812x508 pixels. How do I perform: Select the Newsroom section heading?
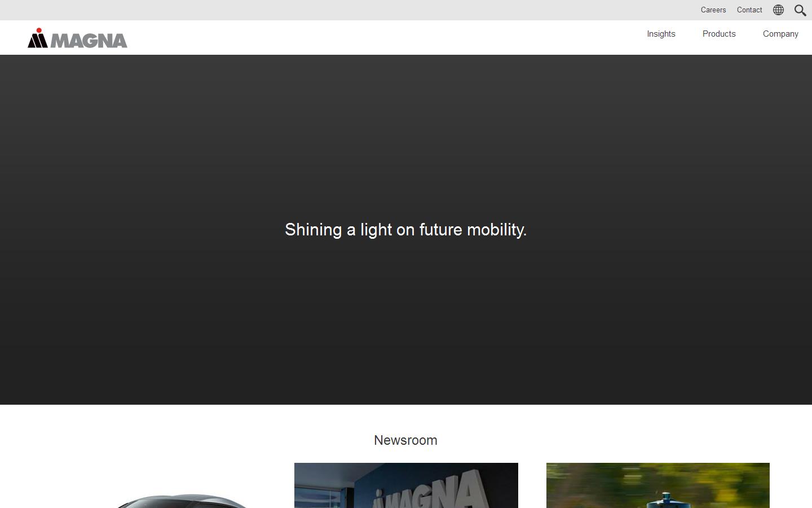pyautogui.click(x=405, y=440)
